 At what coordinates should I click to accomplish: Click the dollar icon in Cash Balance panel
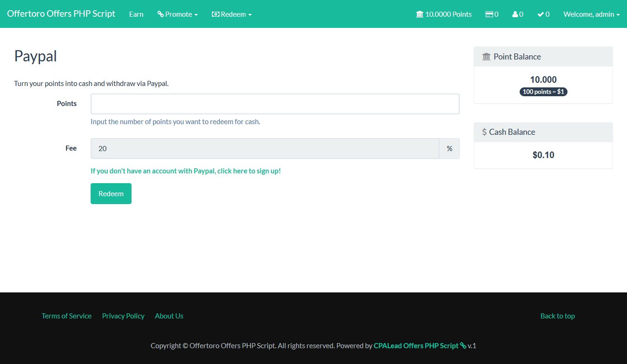pyautogui.click(x=483, y=132)
